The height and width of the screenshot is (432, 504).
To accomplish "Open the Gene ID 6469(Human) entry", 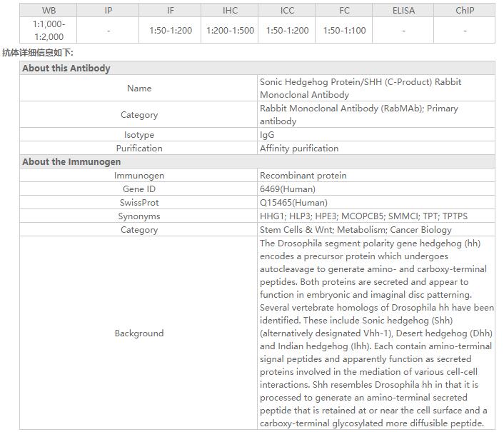I will point(288,189).
